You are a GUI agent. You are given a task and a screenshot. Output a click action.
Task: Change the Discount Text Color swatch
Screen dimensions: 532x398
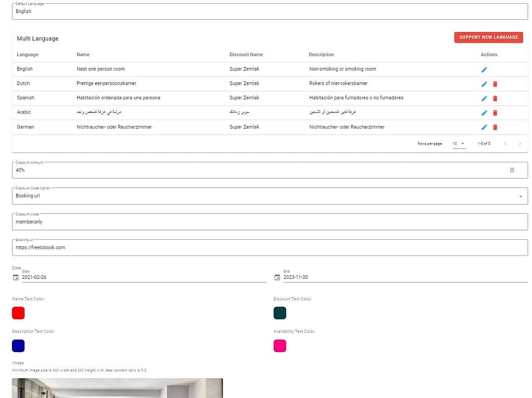[280, 313]
